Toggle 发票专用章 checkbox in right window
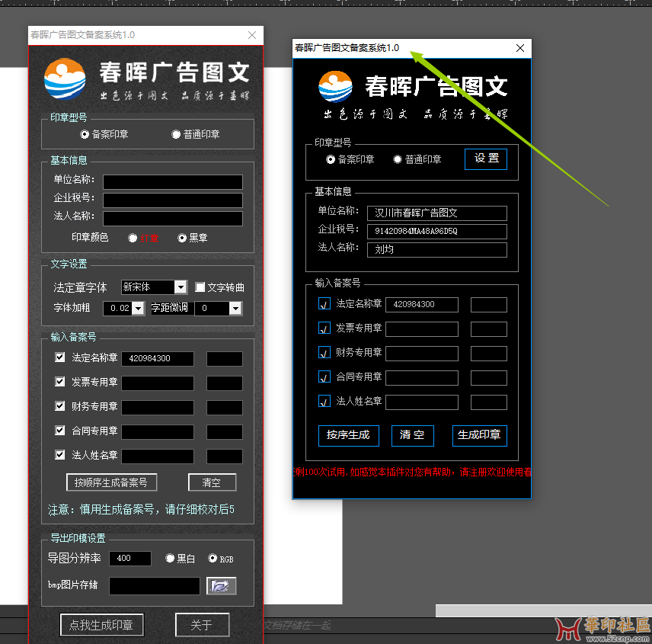 coord(324,328)
